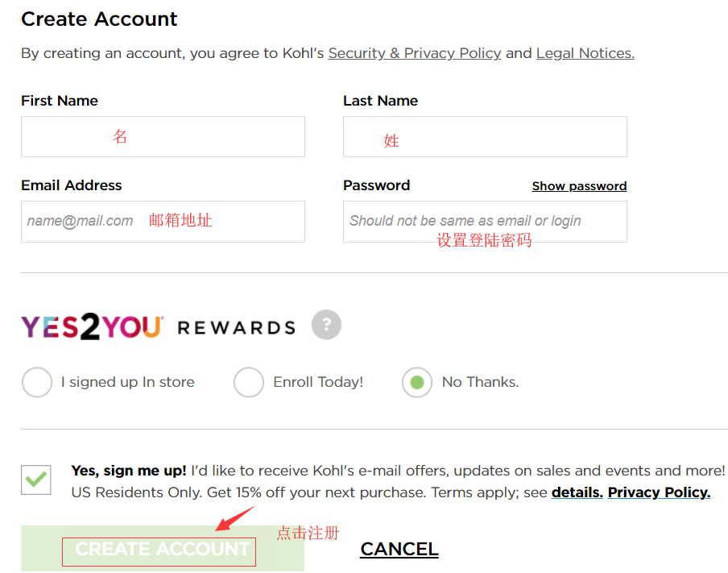The image size is (728, 573).
Task: Click the First Name input field
Action: [x=163, y=137]
